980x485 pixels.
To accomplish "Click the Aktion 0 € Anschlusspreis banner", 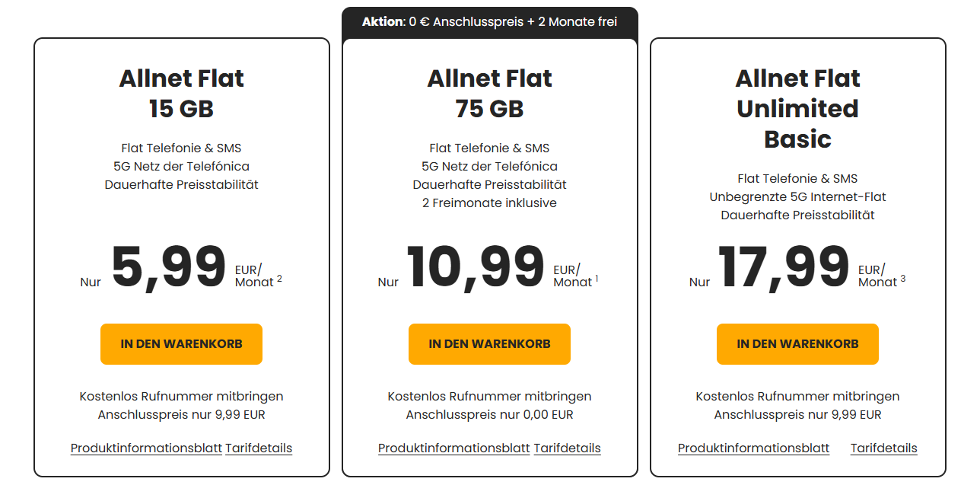I will tap(489, 22).
